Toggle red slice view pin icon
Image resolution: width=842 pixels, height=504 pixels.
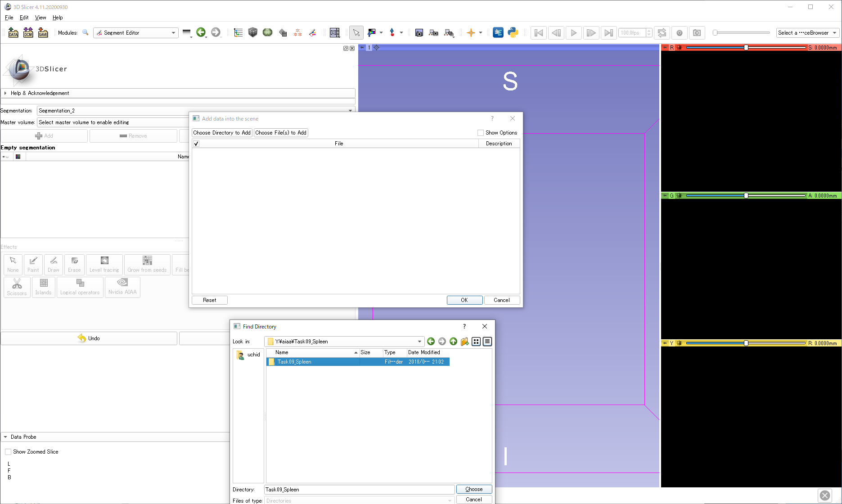(665, 47)
